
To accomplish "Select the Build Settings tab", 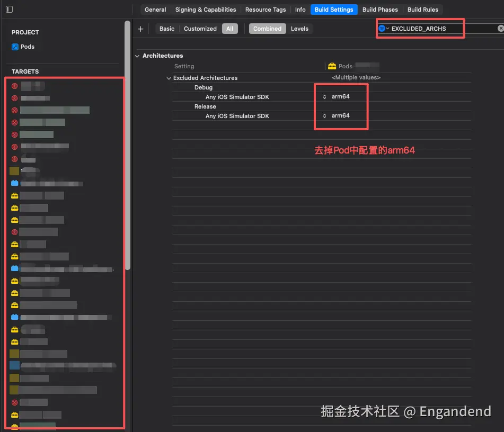I will click(x=334, y=10).
